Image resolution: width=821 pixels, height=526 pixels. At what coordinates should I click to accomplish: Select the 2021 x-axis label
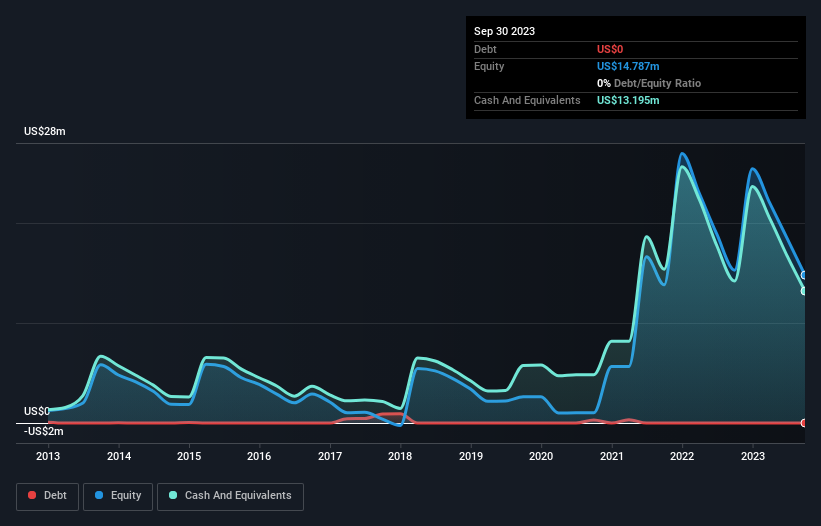click(612, 456)
